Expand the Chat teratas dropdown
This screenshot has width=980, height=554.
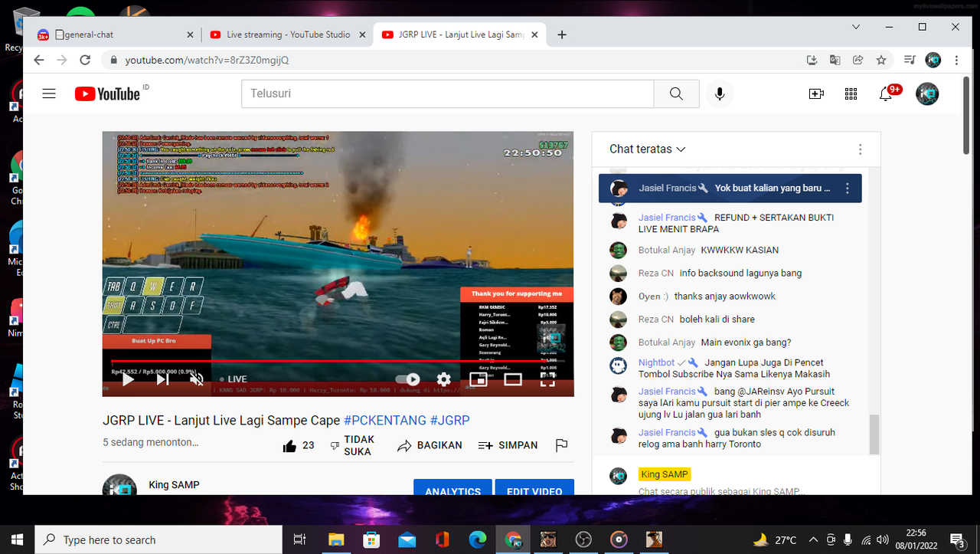(x=648, y=149)
